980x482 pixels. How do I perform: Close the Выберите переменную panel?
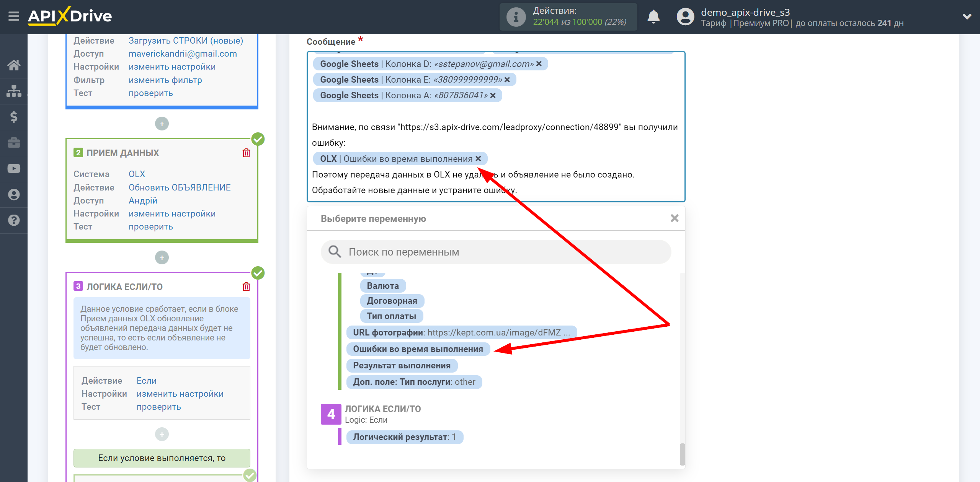[x=675, y=218]
